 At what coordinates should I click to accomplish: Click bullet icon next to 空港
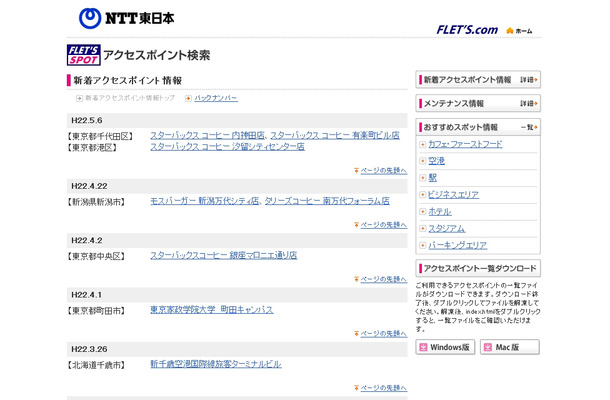[x=422, y=161]
